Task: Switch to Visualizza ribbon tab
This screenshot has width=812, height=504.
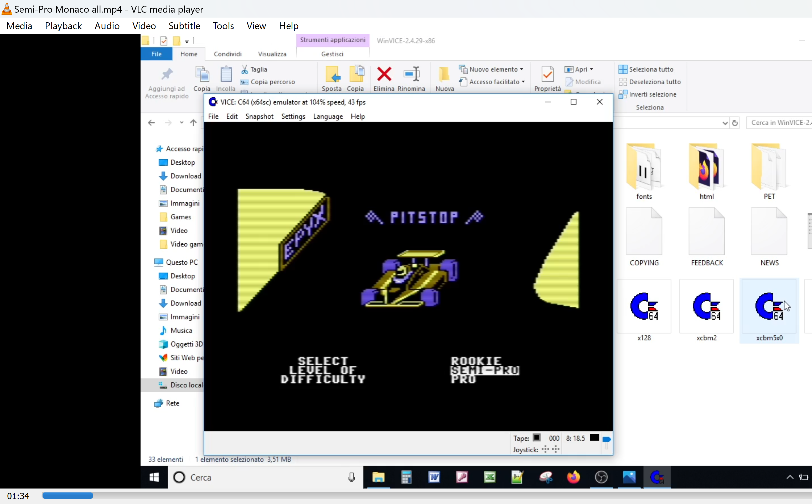Action: [272, 54]
